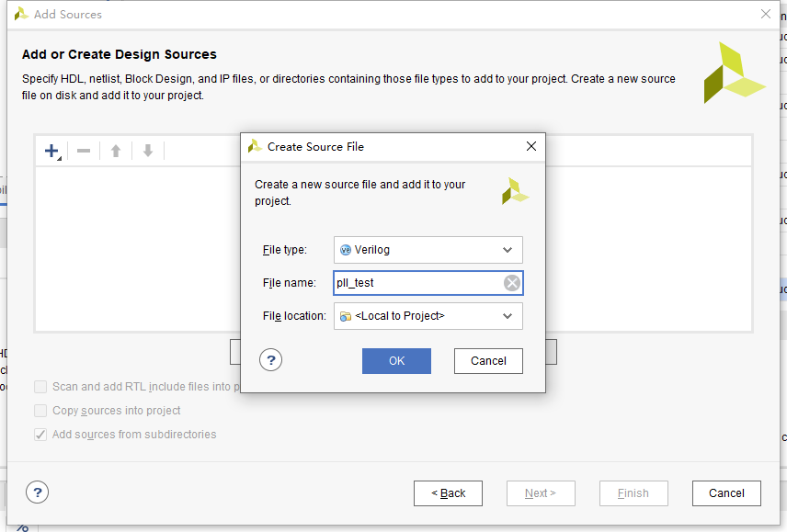Image resolution: width=787 pixels, height=532 pixels.
Task: Clear the File name field with X icon
Action: coord(511,283)
